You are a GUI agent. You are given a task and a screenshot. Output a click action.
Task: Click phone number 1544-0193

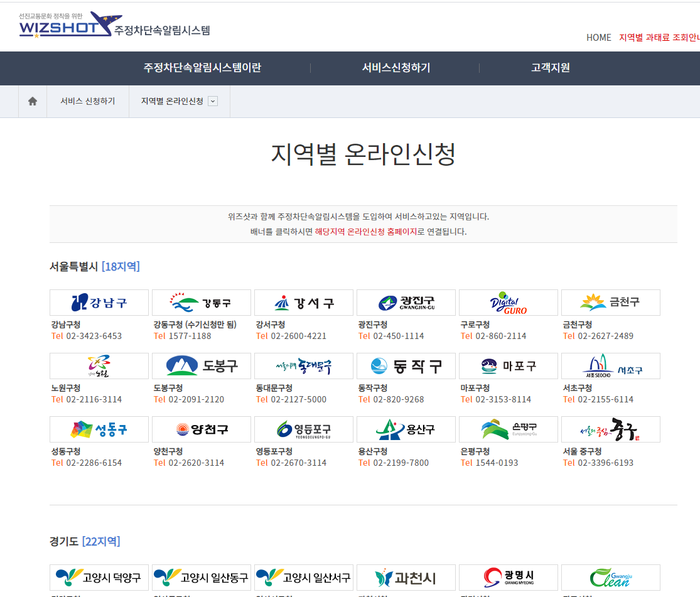coord(497,463)
